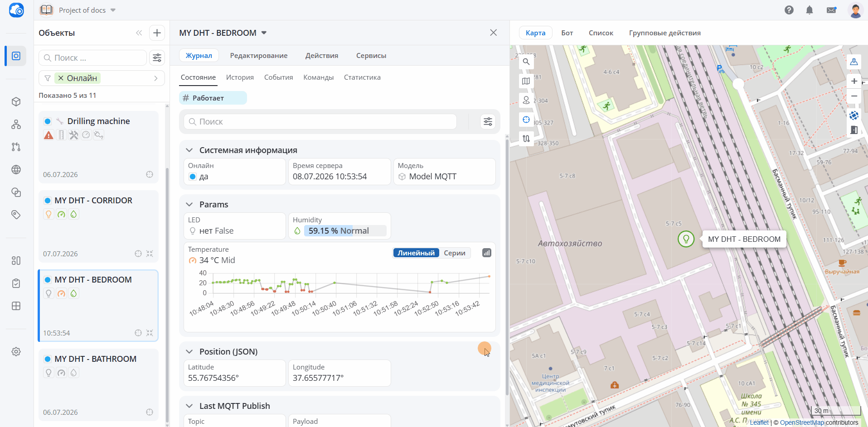The width and height of the screenshot is (868, 427).
Task: Switch to the Редактирование tab
Action: pyautogui.click(x=259, y=55)
